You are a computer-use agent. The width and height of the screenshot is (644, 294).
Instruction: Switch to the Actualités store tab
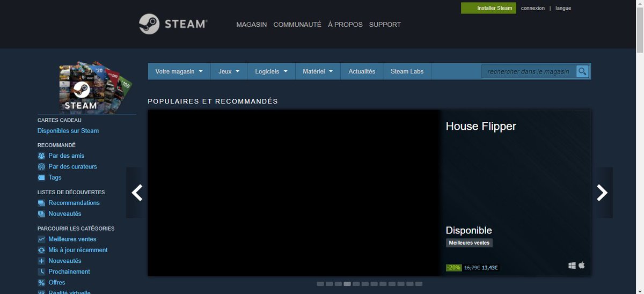(x=362, y=71)
